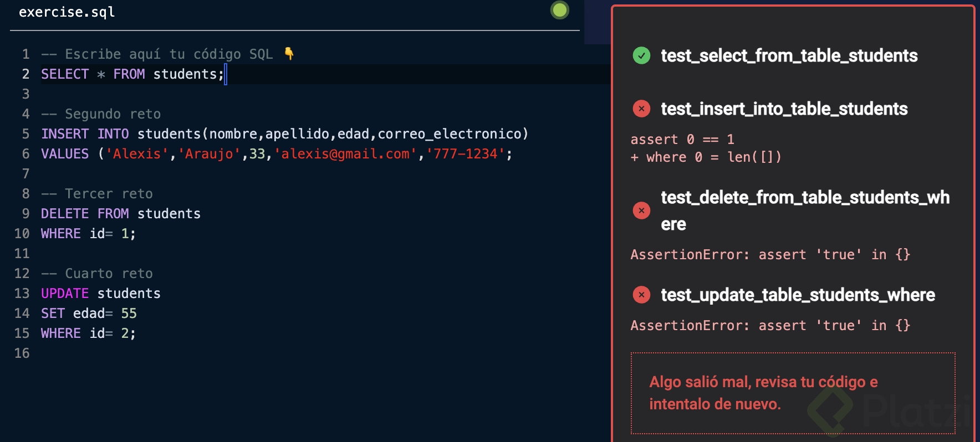Viewport: 980px width, 442px height.
Task: Click the test_update_table_students_where title
Action: pos(798,295)
